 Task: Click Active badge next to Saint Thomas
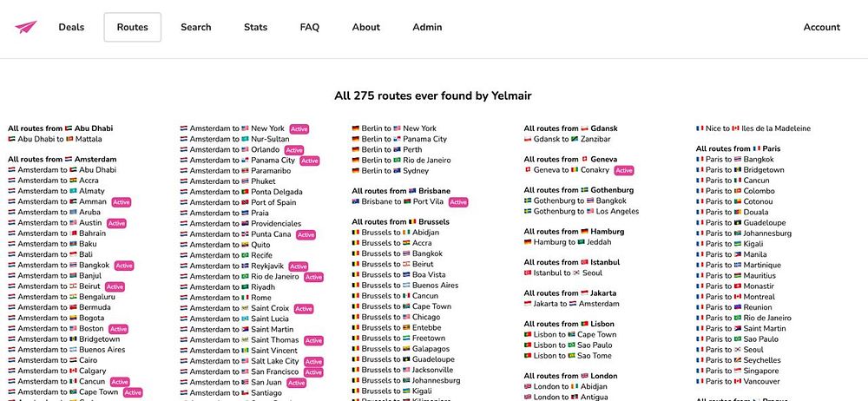[x=313, y=340]
